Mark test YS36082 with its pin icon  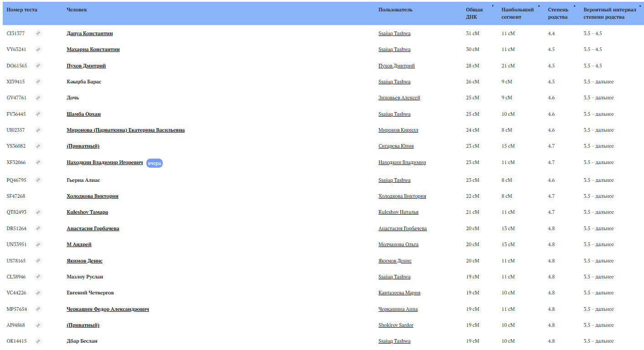39,146
